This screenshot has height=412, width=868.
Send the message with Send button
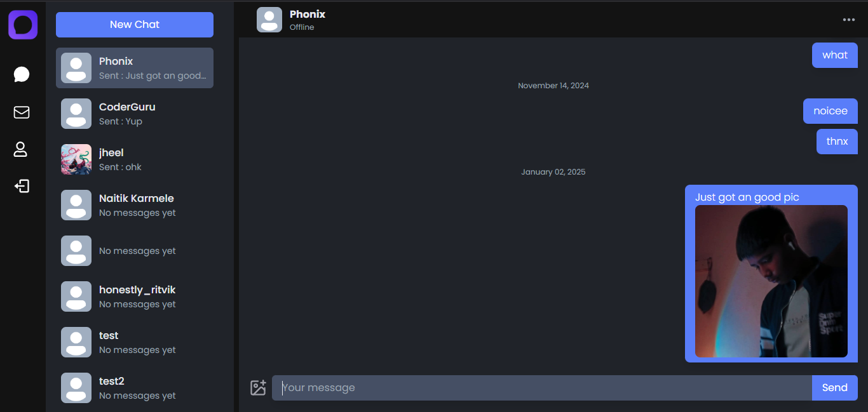click(x=835, y=388)
